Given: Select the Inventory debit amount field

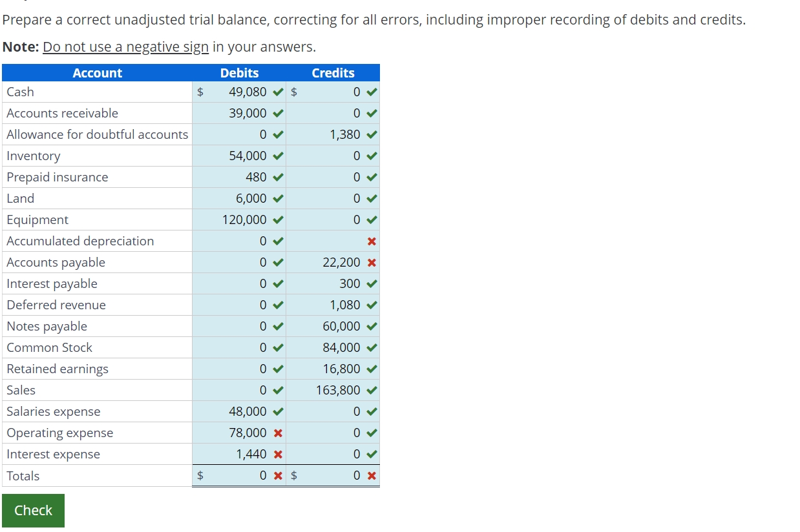Looking at the screenshot, I should click(x=239, y=156).
